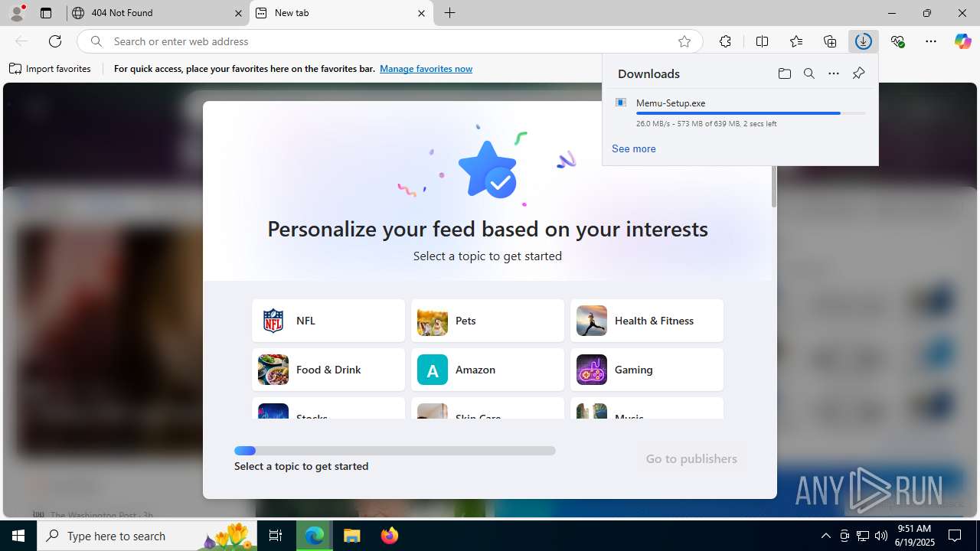Screen dimensions: 980x551
Task: Open the network tray icon
Action: tap(863, 536)
